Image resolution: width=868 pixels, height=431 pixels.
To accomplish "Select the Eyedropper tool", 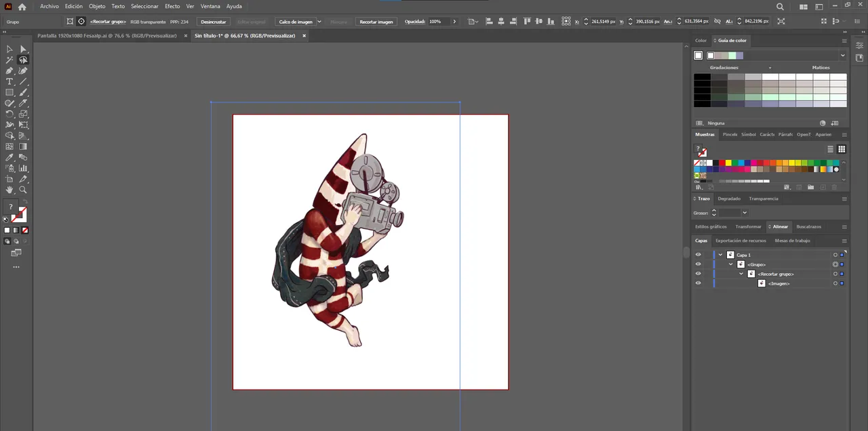I will 9,157.
